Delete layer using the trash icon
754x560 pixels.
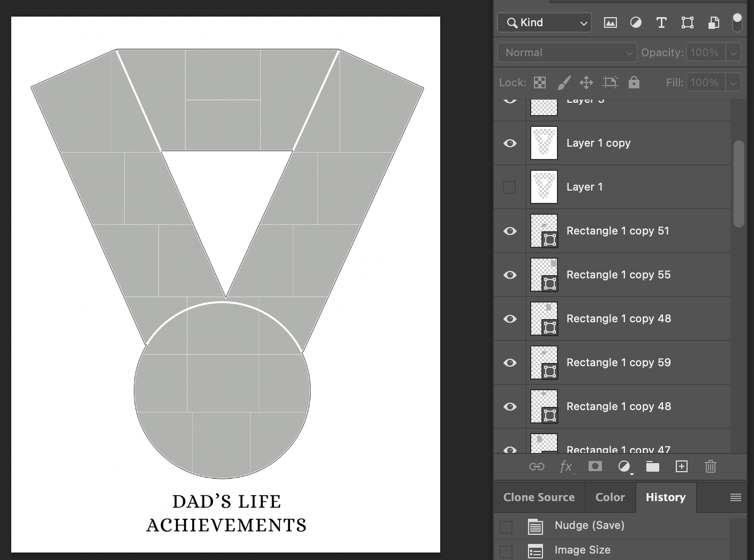point(710,466)
